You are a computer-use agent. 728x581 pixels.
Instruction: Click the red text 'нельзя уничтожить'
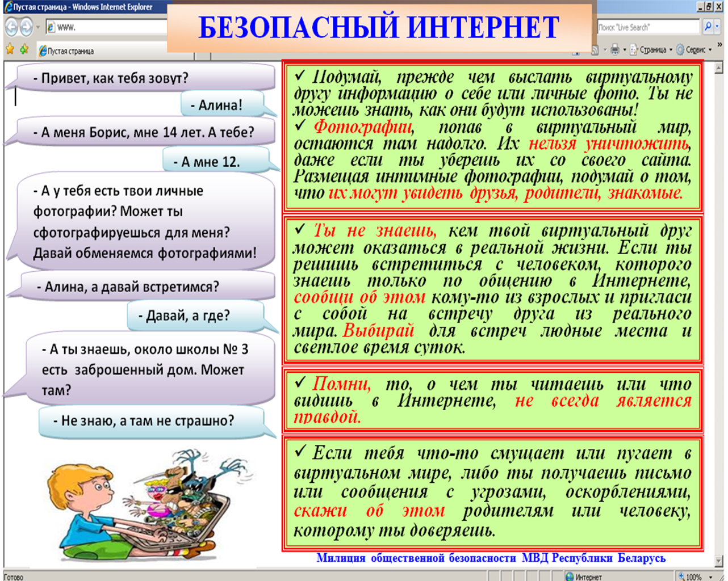pyautogui.click(x=609, y=144)
